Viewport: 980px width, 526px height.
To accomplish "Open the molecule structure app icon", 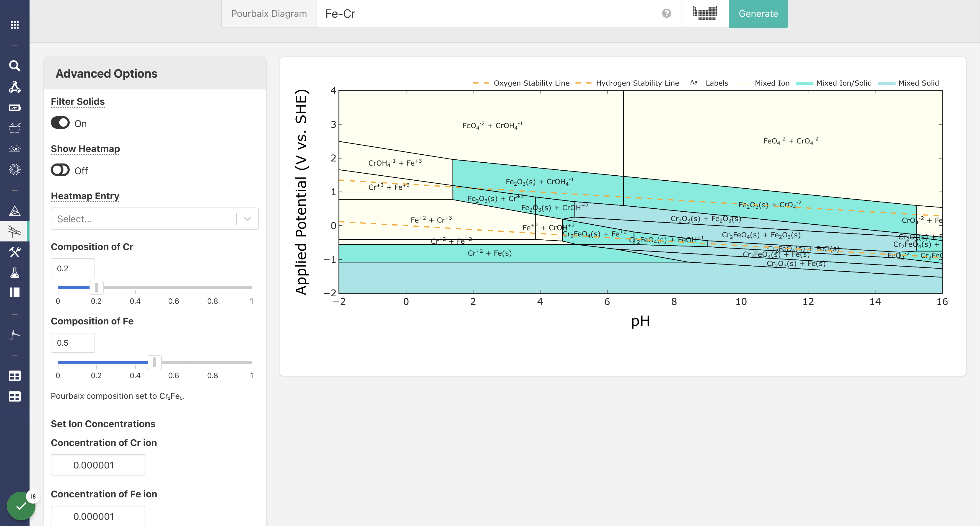I will [x=14, y=87].
